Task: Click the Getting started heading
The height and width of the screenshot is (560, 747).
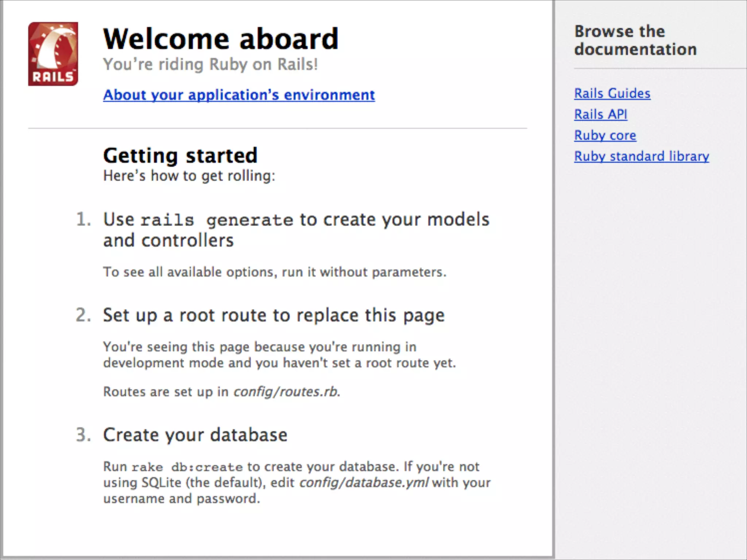Action: [180, 156]
